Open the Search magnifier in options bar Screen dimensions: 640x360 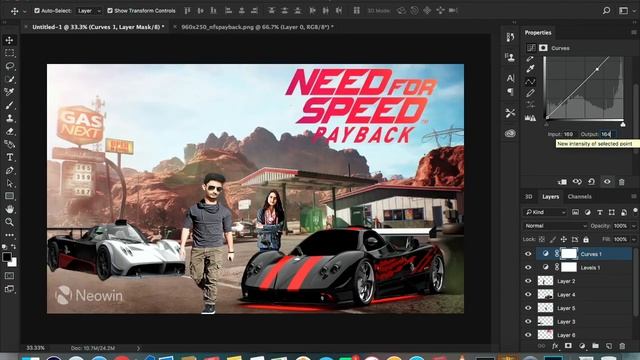pyautogui.click(x=607, y=11)
